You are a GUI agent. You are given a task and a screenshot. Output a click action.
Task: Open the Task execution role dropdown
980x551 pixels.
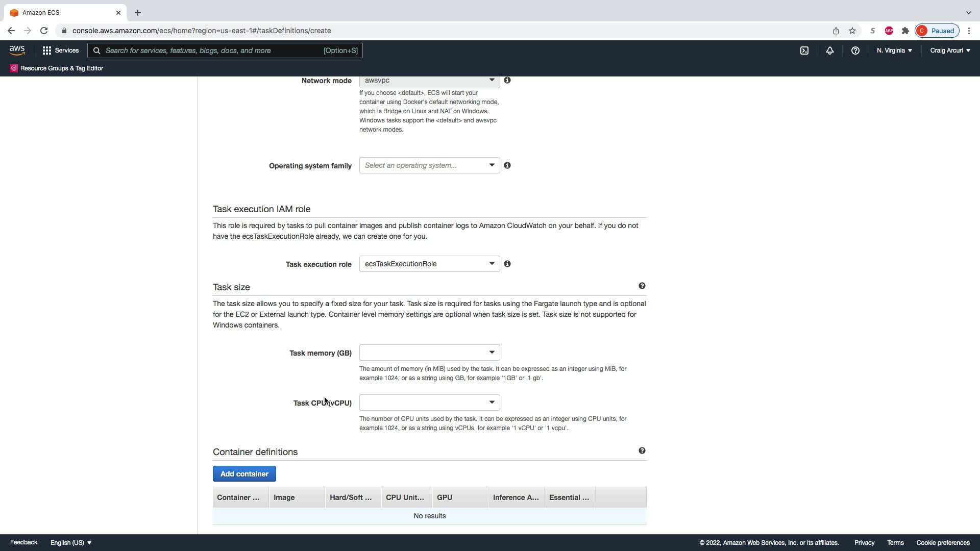tap(429, 264)
